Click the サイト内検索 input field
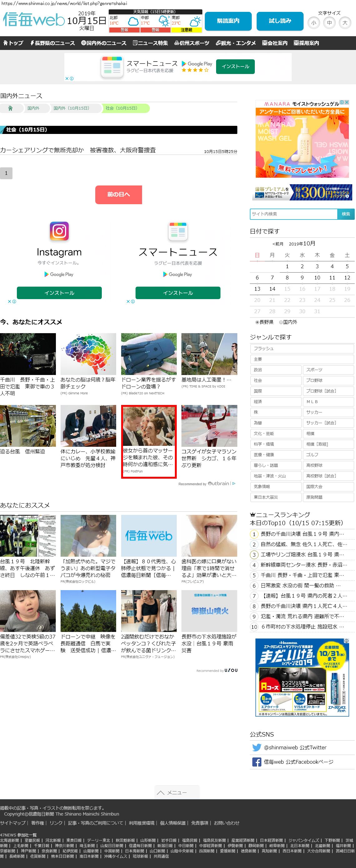 [x=294, y=214]
